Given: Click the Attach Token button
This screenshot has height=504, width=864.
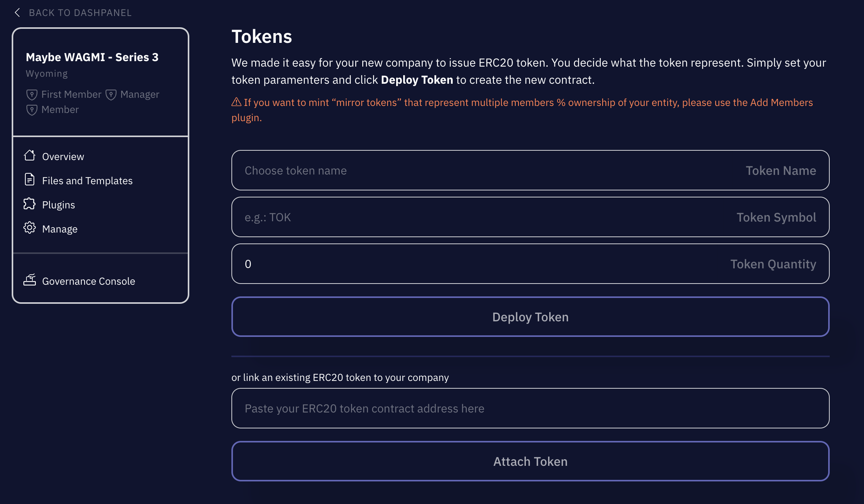Looking at the screenshot, I should [530, 461].
